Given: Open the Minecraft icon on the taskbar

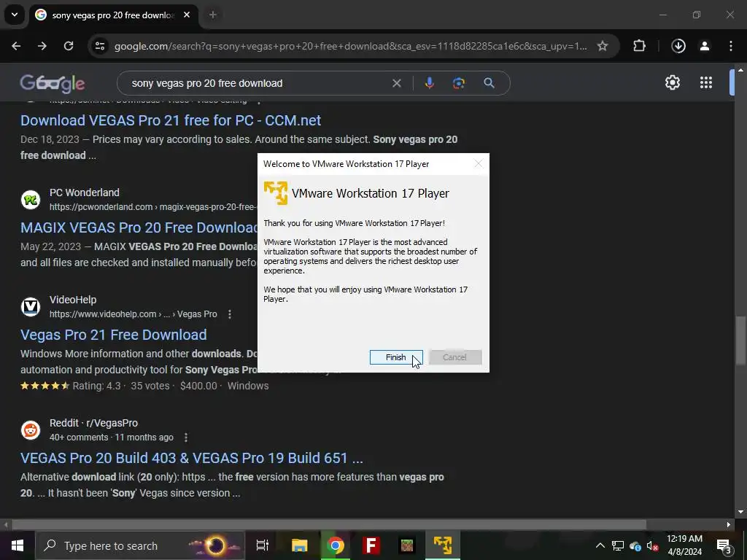Looking at the screenshot, I should (407, 545).
